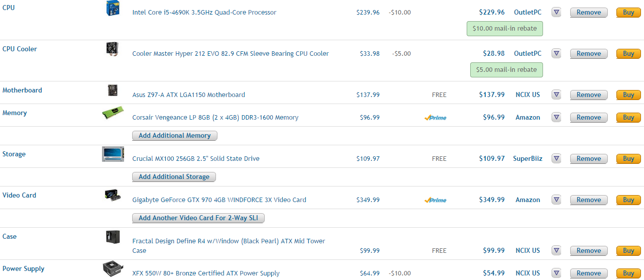Screen dimensions: 644x280
Task: Buy the Intel Core i5-4690K CPU
Action: click(628, 12)
